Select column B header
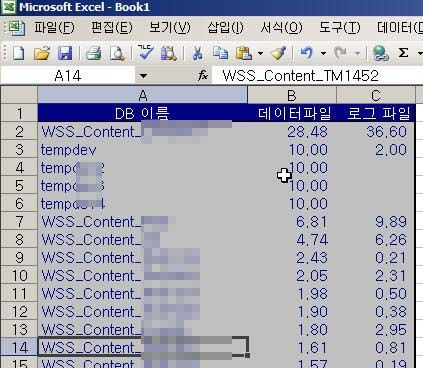The image size is (423, 368). tap(292, 95)
